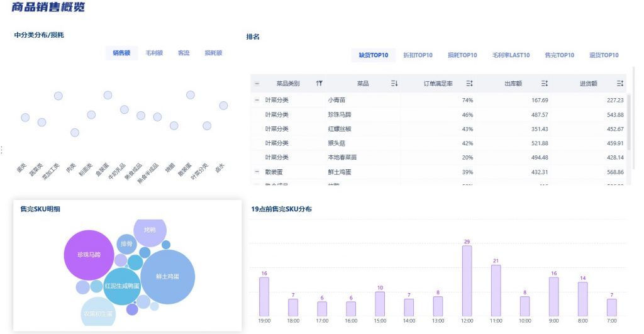Click the filter-sort icon beside 菜品类别
Image resolution: width=644 pixels, height=334 pixels.
tap(319, 84)
